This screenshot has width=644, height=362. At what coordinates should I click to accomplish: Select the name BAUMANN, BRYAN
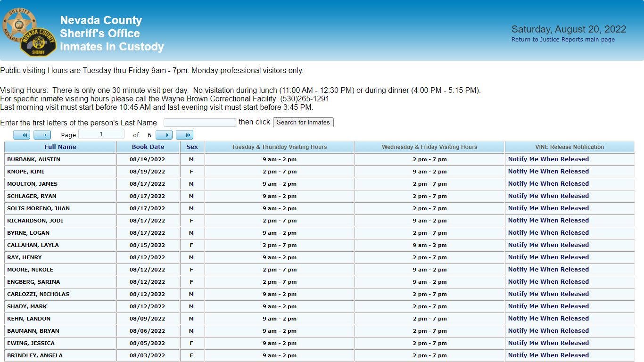(33, 331)
